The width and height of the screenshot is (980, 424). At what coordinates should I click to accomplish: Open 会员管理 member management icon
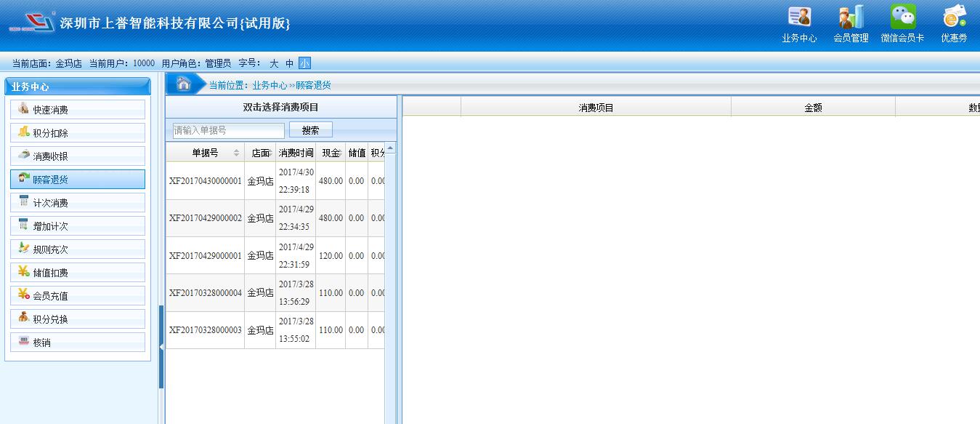click(x=851, y=23)
